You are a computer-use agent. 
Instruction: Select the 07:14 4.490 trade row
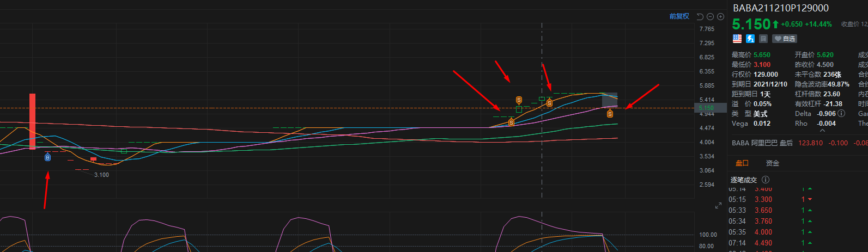(x=771, y=243)
